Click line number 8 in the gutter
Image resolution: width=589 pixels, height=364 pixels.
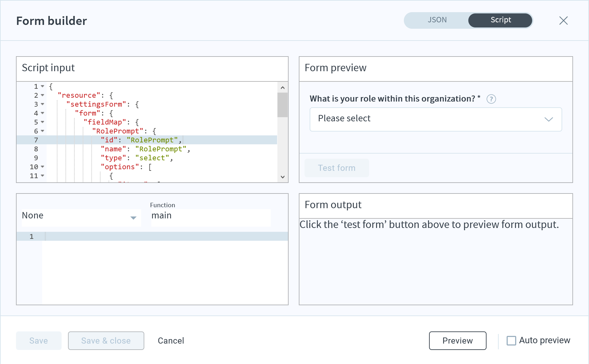[x=36, y=149]
